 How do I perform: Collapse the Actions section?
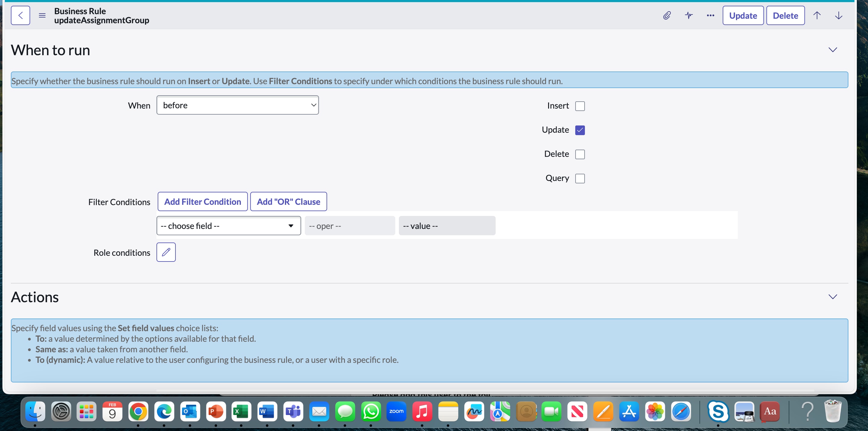(833, 297)
